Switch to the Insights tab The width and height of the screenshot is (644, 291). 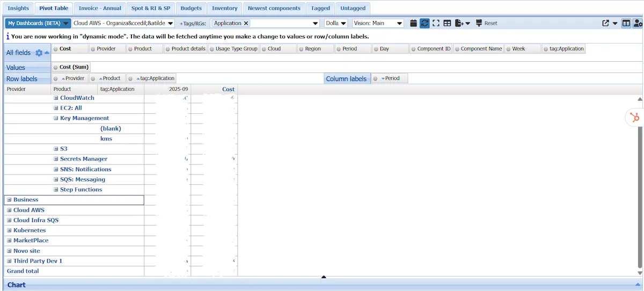(x=18, y=8)
